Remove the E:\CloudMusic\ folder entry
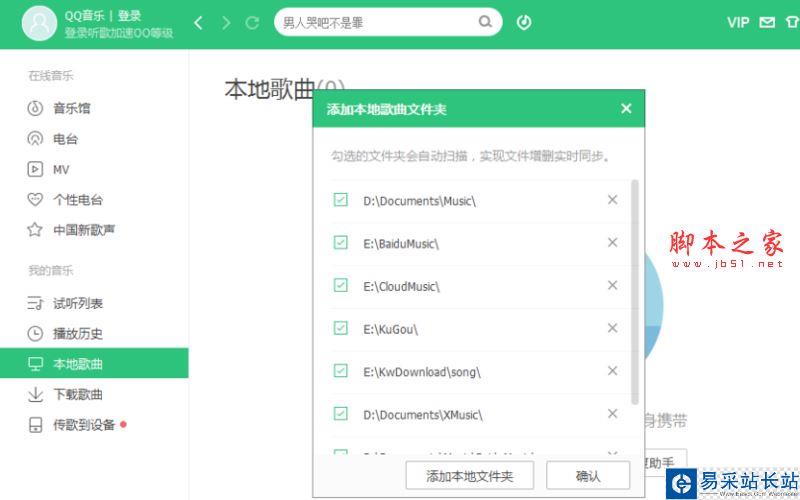This screenshot has width=800, height=500. 613,285
